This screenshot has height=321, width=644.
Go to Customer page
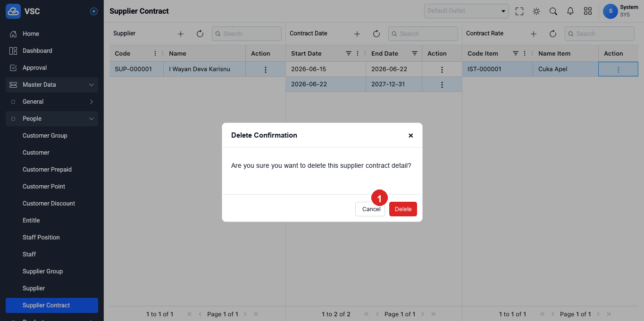pos(52,153)
